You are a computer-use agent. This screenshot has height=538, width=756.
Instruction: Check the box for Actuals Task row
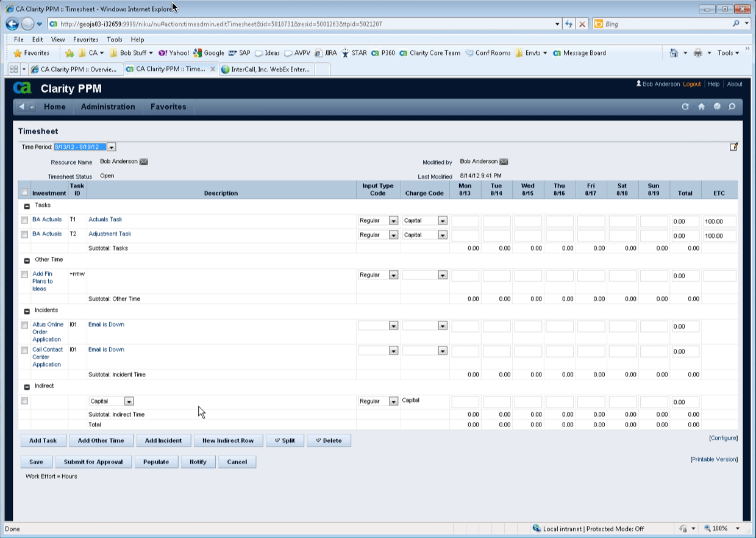click(x=24, y=220)
